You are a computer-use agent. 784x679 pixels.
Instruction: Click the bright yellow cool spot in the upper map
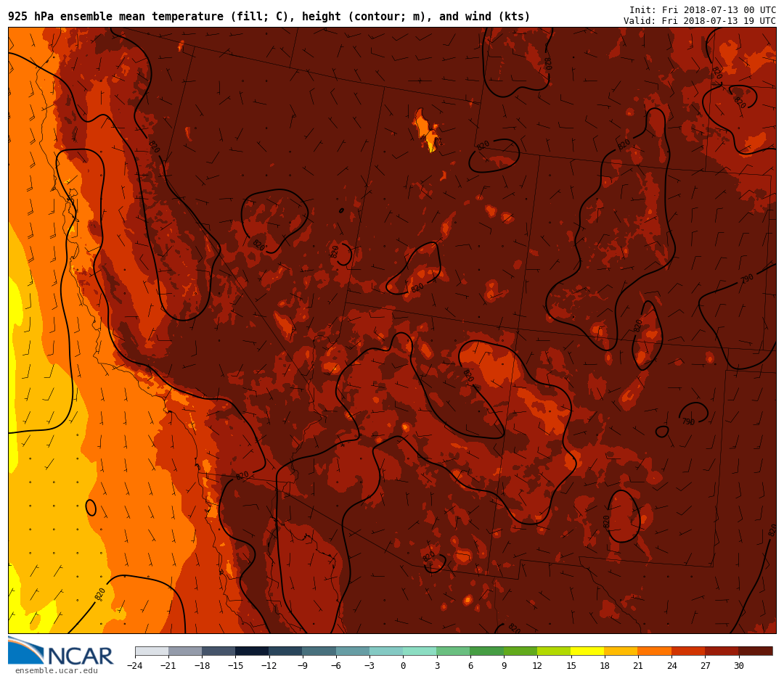click(x=431, y=145)
